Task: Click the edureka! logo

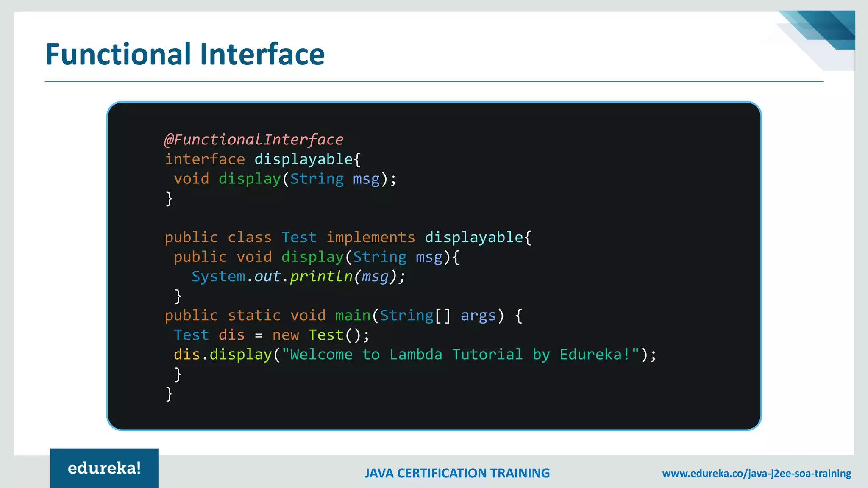Action: (104, 468)
